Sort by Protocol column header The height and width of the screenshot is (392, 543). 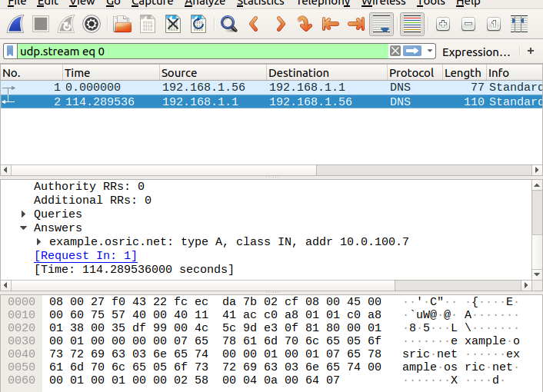point(415,73)
